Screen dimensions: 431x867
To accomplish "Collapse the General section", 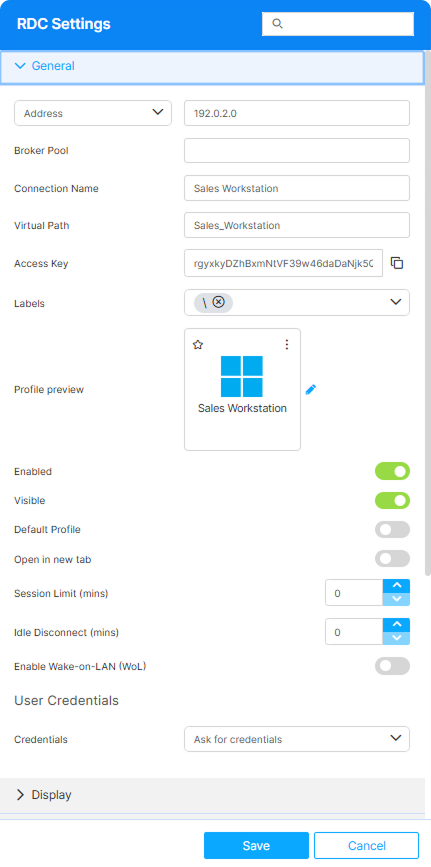I will coord(212,67).
